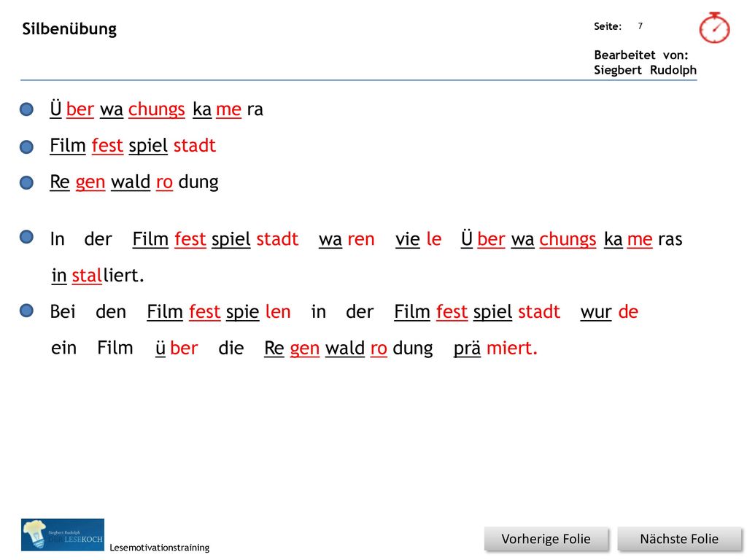Click the syllable 'ra' in first line
Screen dimensions: 747x560
pyautogui.click(x=255, y=110)
